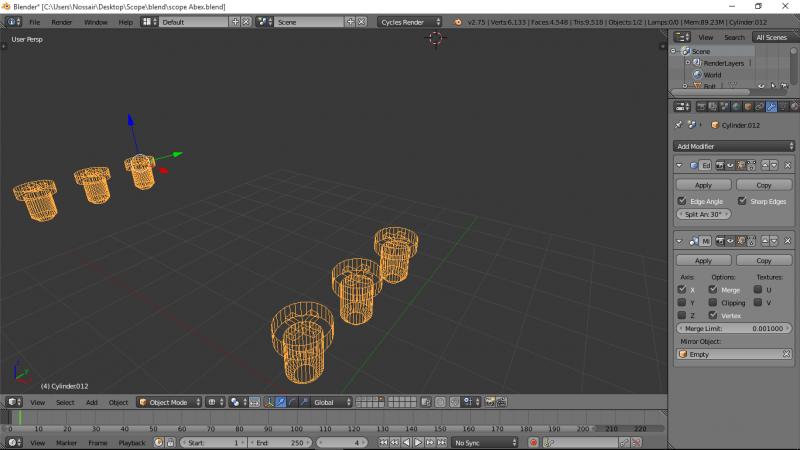
Task: Open the Modifiers properties tab (wrench icon)
Action: [x=770, y=106]
